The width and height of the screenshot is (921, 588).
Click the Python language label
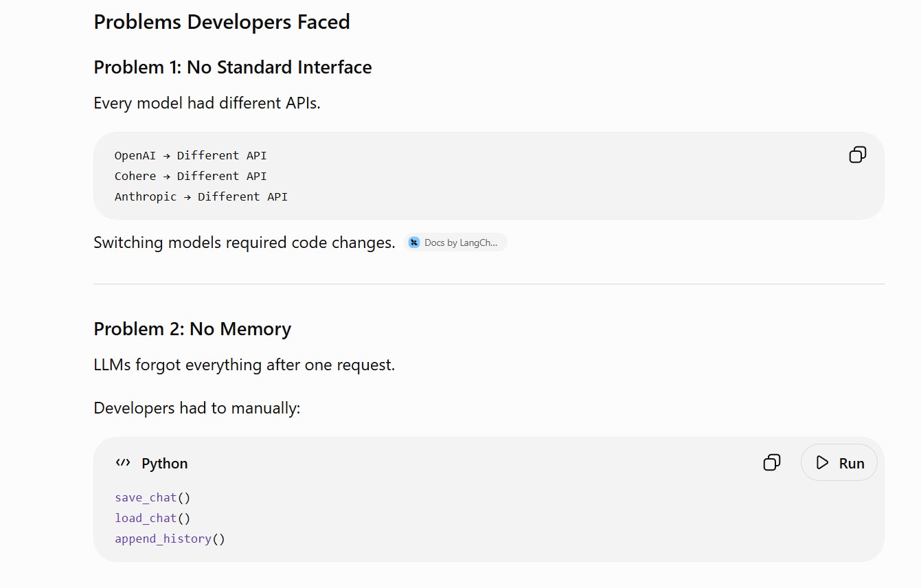click(165, 464)
